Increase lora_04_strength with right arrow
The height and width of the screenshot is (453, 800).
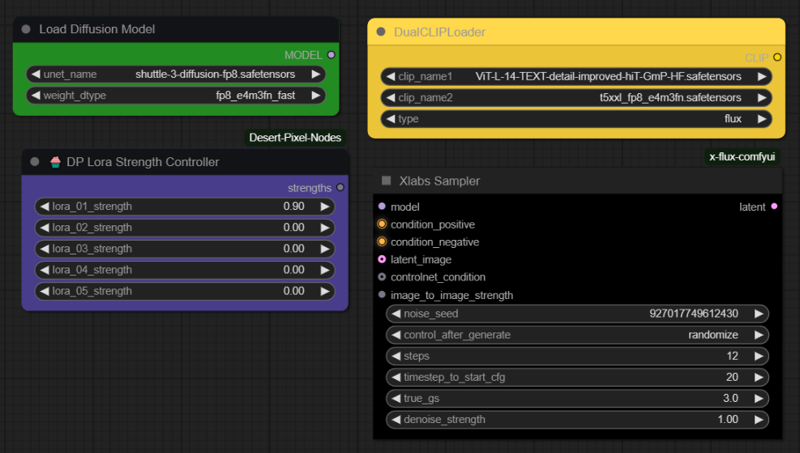[325, 270]
